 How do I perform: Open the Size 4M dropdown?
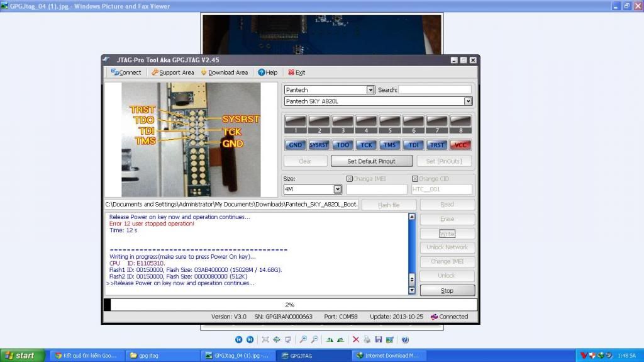point(337,189)
